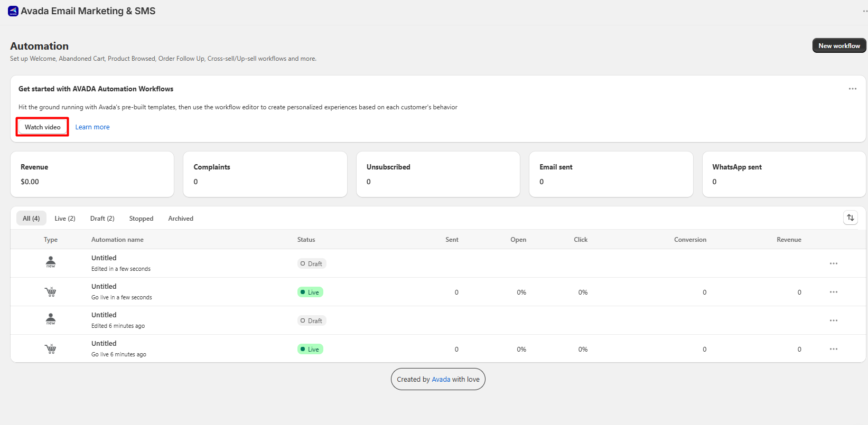This screenshot has width=868, height=425.
Task: Click Draft badge of workflow edited in few seconds
Action: 312,263
